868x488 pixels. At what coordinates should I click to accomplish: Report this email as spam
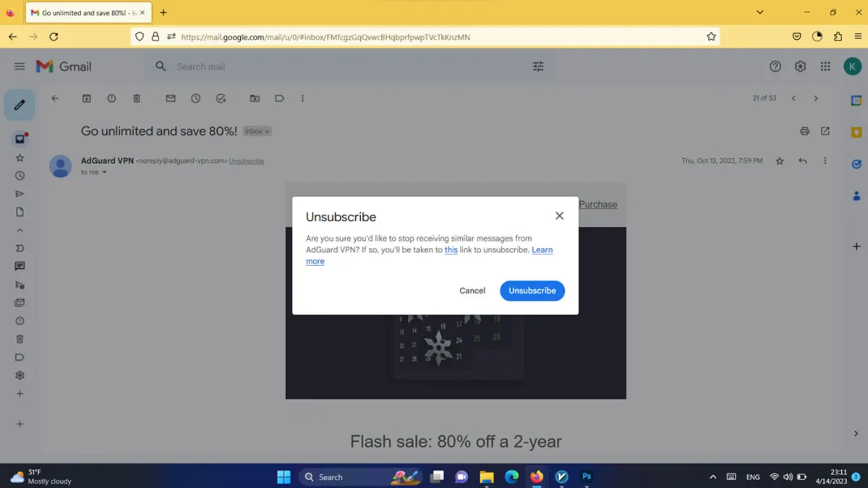(x=111, y=98)
